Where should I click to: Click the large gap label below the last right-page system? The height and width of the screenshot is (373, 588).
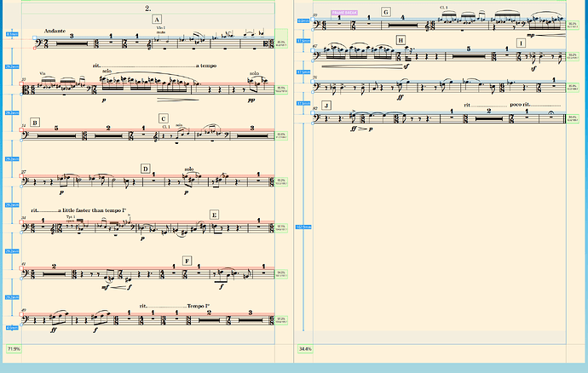coord(303,227)
